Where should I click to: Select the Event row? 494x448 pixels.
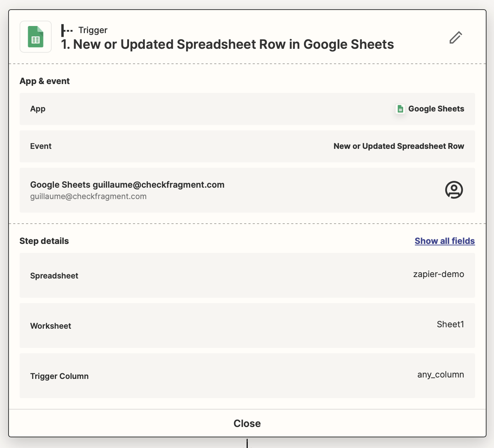pyautogui.click(x=247, y=146)
